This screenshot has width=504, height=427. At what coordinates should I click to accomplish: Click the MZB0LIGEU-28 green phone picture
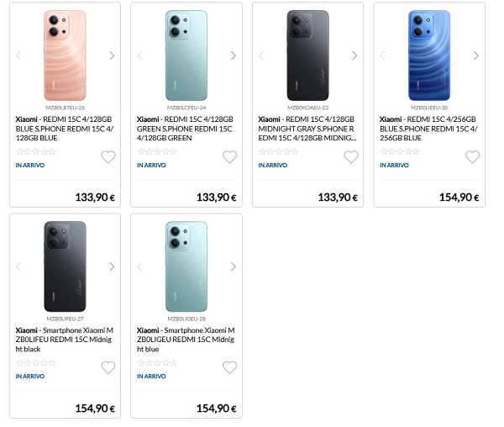pos(186,266)
